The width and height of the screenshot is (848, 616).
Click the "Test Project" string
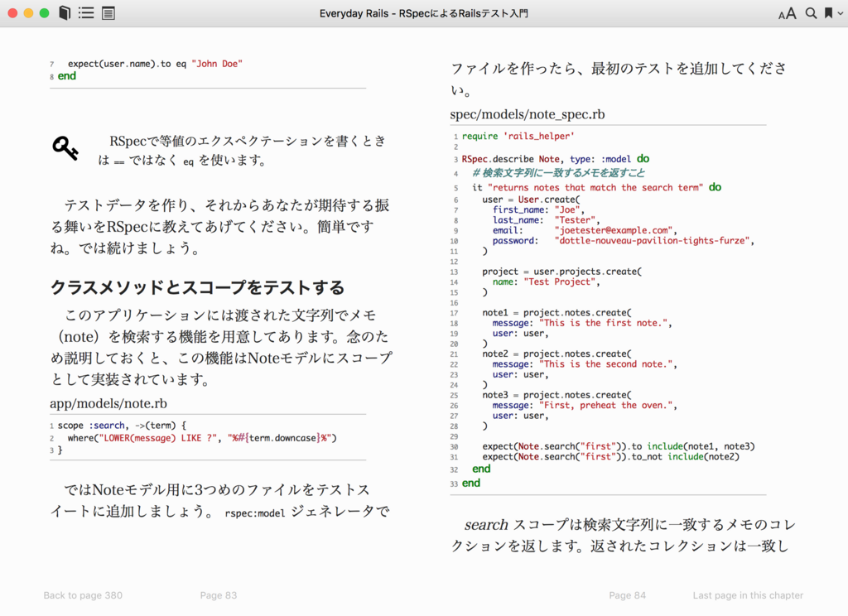[x=561, y=282]
